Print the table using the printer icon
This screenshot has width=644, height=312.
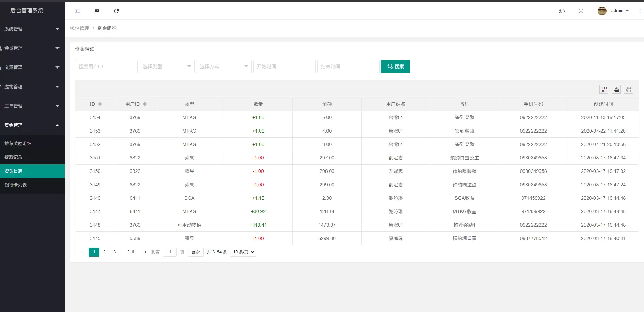tap(629, 89)
